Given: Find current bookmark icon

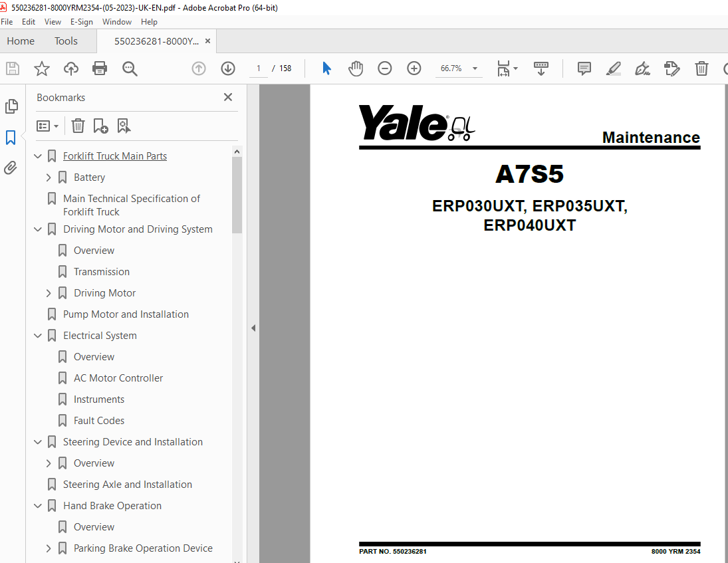Looking at the screenshot, I should pos(124,126).
